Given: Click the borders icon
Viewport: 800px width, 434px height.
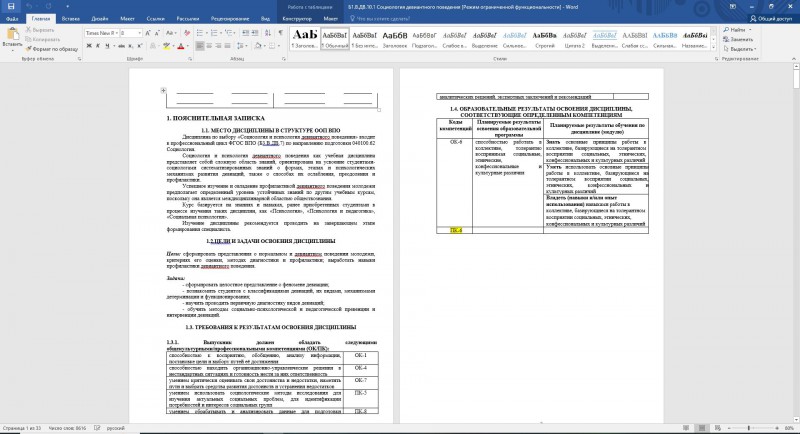Looking at the screenshot, I should 272,46.
